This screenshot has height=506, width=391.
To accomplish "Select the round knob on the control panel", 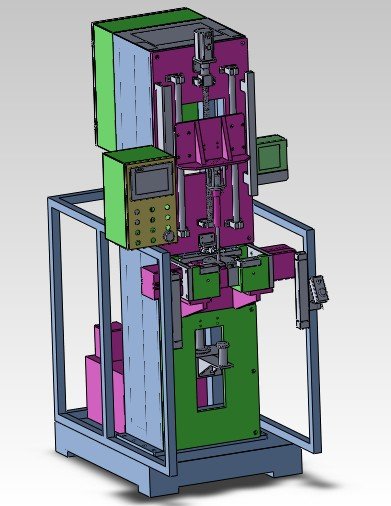I will [169, 236].
